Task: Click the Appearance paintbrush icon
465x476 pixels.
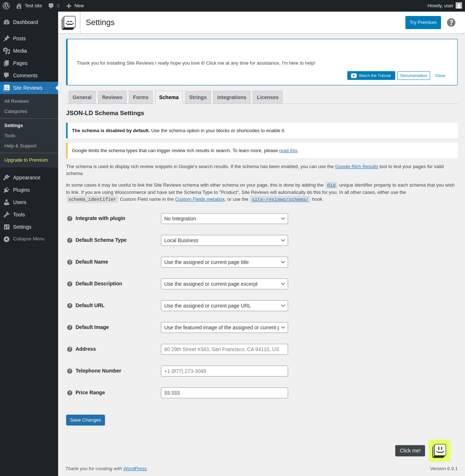Action: (x=7, y=178)
